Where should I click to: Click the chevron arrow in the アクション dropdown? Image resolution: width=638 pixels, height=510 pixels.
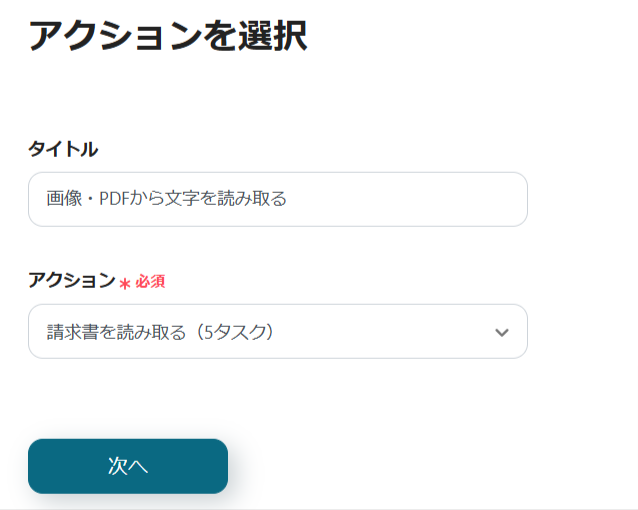[501, 332]
